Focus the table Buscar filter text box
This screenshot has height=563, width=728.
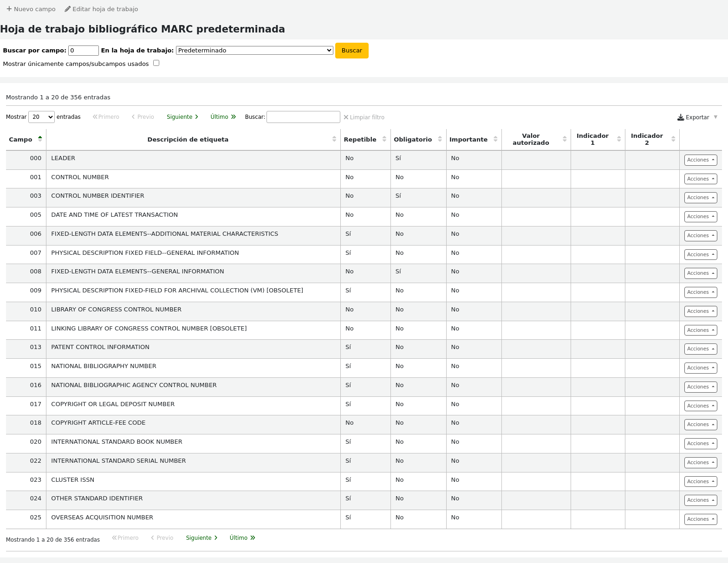point(303,117)
